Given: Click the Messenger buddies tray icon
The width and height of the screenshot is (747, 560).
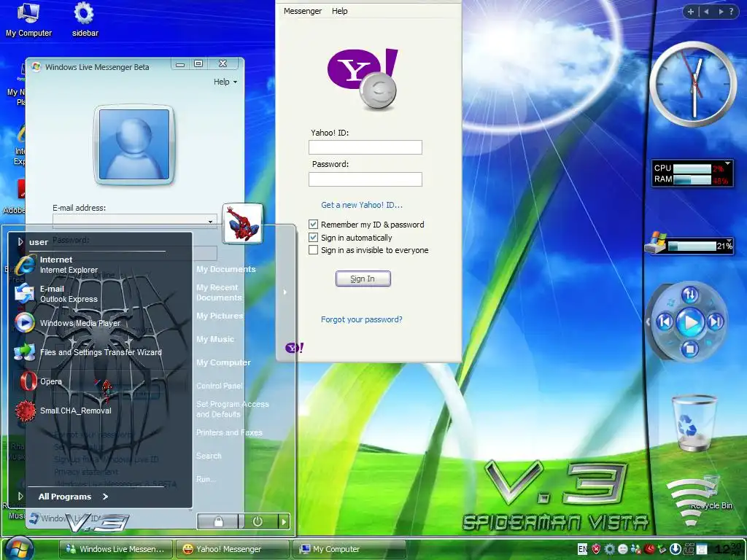Looking at the screenshot, I should tap(635, 549).
